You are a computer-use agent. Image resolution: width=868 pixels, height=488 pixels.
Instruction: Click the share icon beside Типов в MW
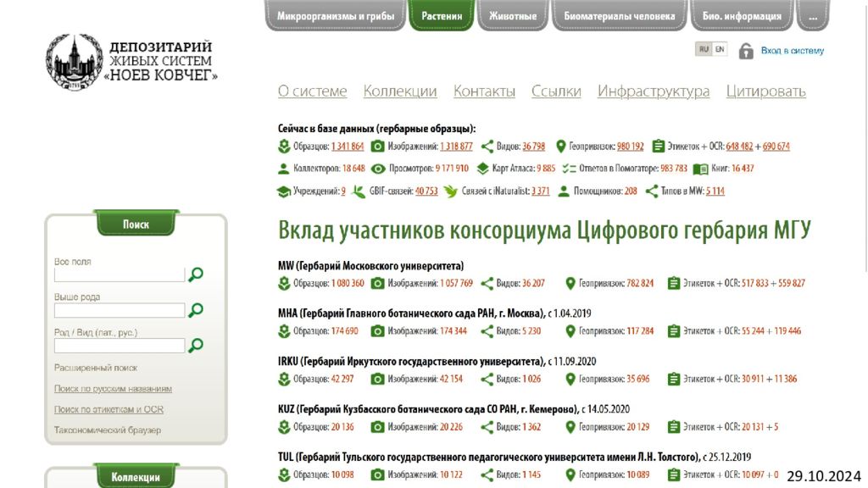pos(652,191)
